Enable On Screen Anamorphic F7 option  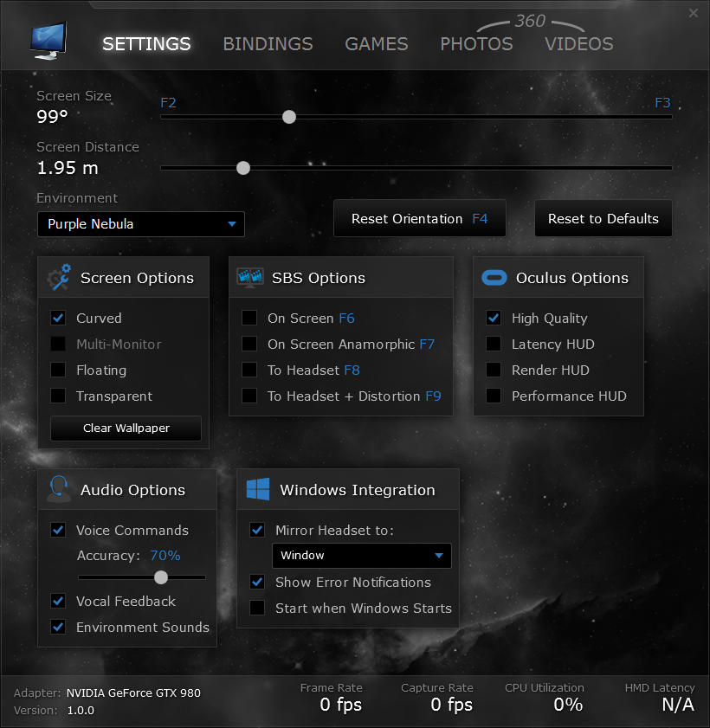click(249, 344)
